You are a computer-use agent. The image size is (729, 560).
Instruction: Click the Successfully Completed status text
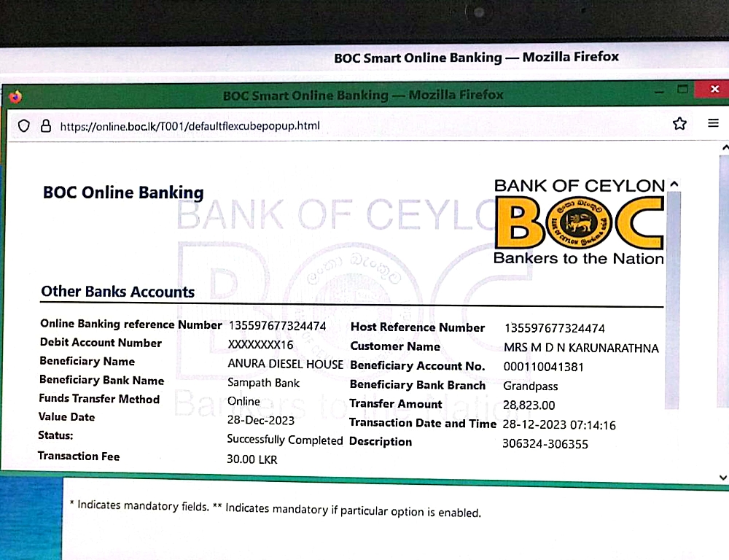click(284, 440)
